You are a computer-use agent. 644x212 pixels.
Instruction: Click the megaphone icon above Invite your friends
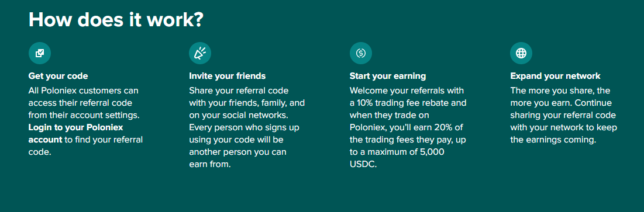click(200, 53)
